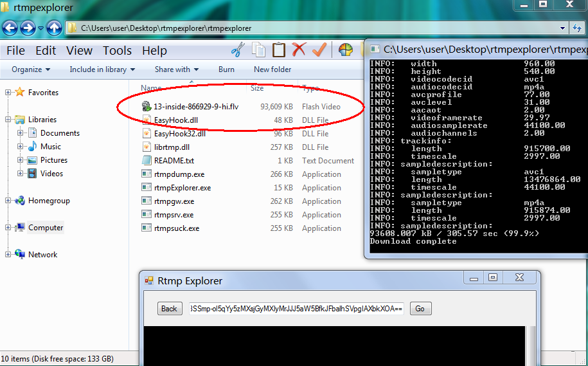Click the 93,609 KB size cell
The width and height of the screenshot is (588, 366).
tap(276, 107)
